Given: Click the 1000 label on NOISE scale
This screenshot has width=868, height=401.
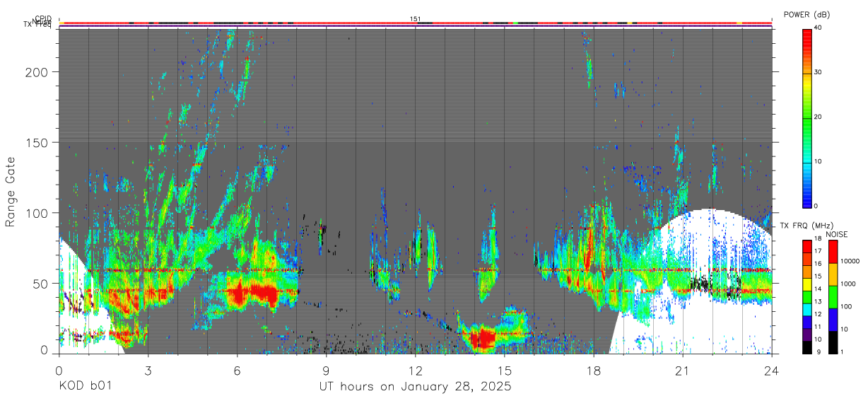Looking at the screenshot, I should pyautogui.click(x=848, y=284).
